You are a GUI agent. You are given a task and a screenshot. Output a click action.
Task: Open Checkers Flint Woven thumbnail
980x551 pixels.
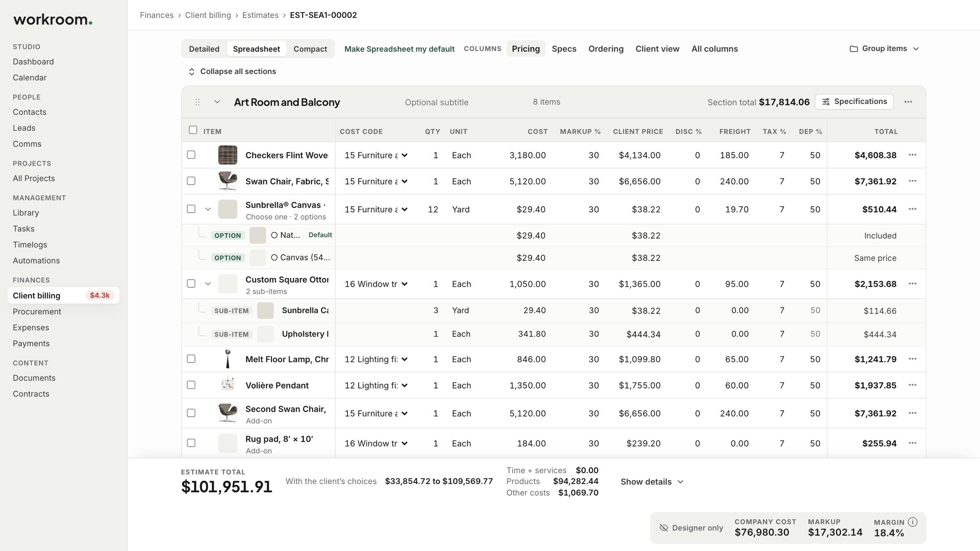pyautogui.click(x=228, y=155)
